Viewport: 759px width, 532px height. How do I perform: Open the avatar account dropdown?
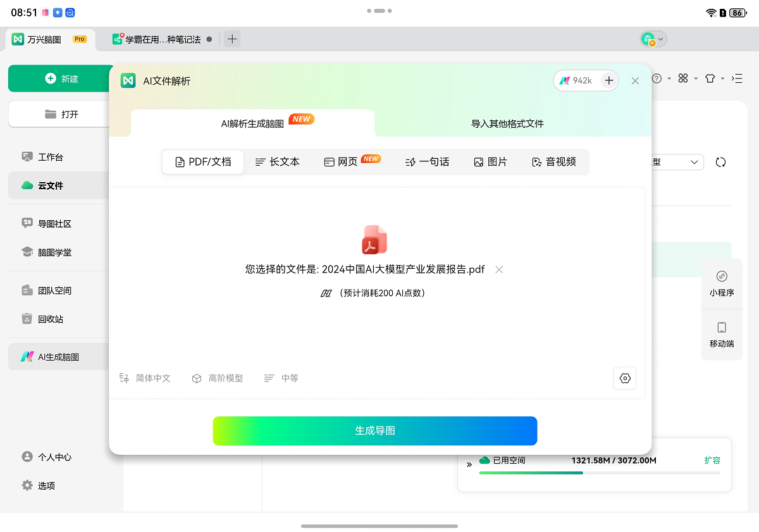pos(653,39)
